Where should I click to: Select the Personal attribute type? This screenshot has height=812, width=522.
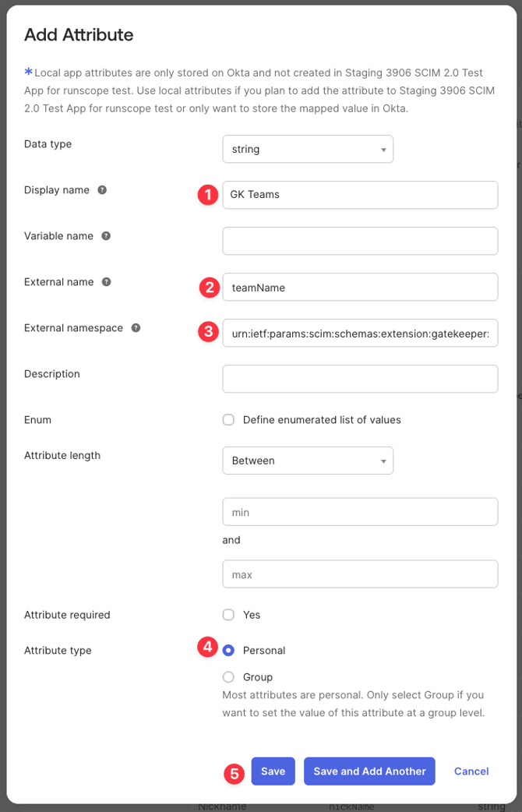(228, 651)
